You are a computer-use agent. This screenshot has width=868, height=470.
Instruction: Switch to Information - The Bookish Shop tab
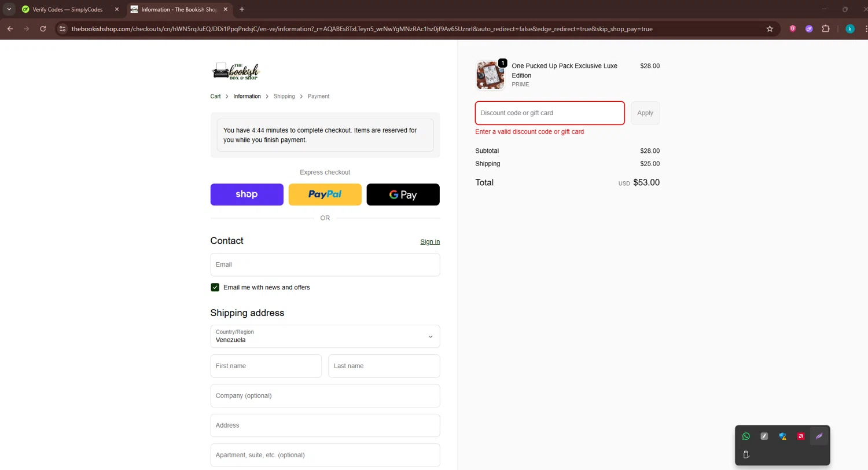179,9
